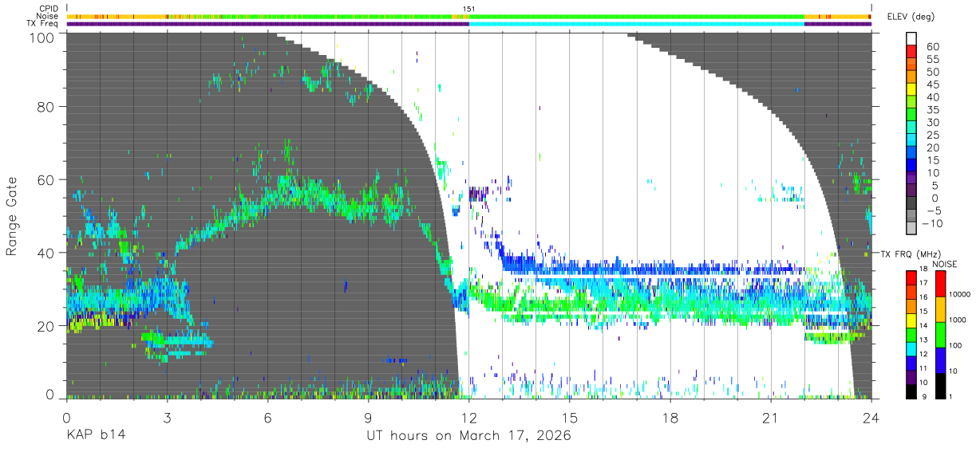Click the 35 label on ELEV colorbar

pyautogui.click(x=931, y=109)
